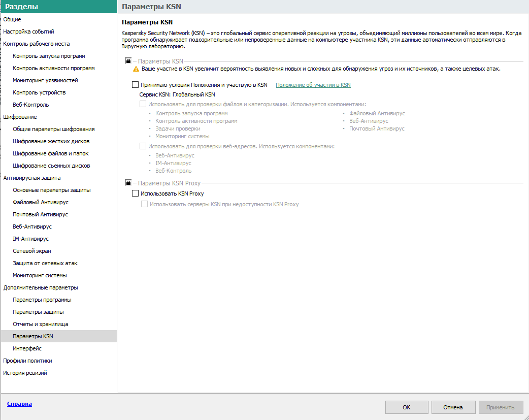Select Мониторинг системы in sidebar
This screenshot has height=420, width=529.
point(59,275)
